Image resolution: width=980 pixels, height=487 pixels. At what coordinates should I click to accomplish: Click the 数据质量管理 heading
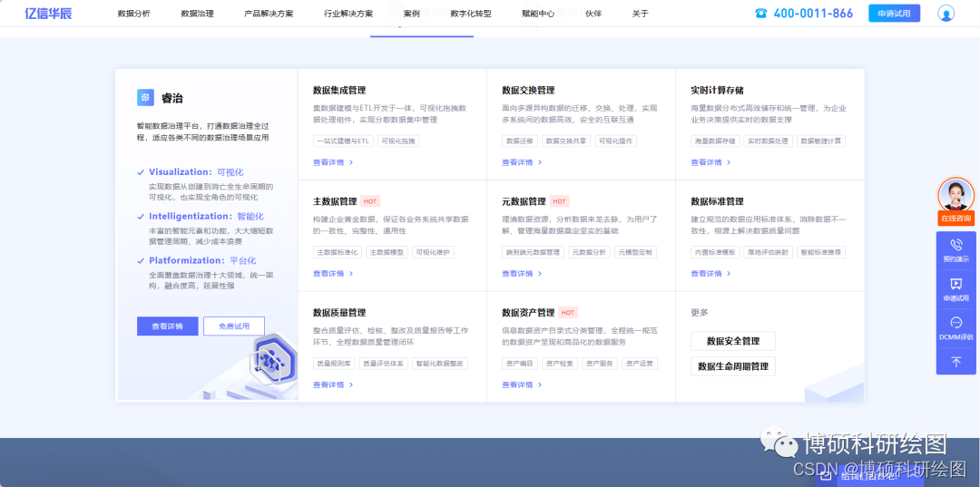coord(339,313)
